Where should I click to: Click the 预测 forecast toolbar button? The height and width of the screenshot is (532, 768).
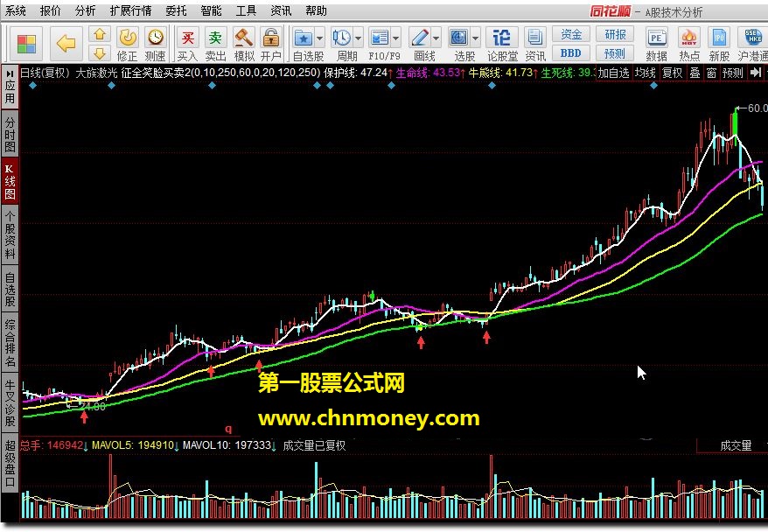pyautogui.click(x=615, y=52)
